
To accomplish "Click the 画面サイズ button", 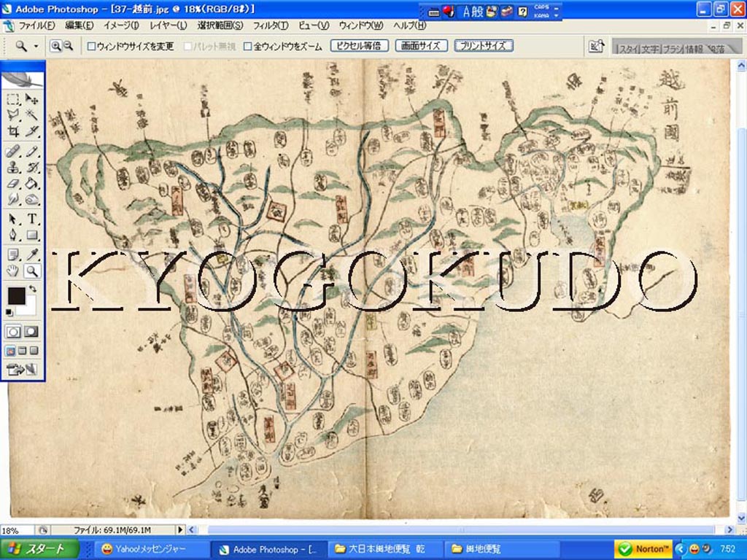I will pyautogui.click(x=421, y=46).
